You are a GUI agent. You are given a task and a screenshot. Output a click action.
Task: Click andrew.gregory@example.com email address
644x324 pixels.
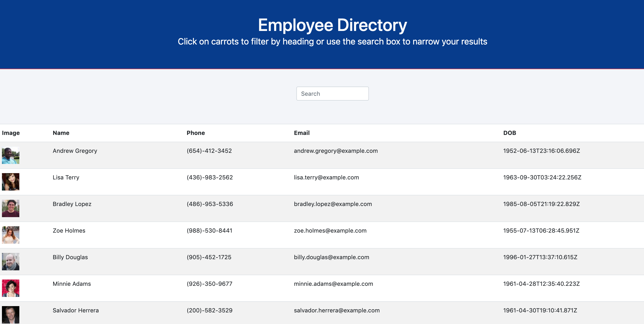336,151
